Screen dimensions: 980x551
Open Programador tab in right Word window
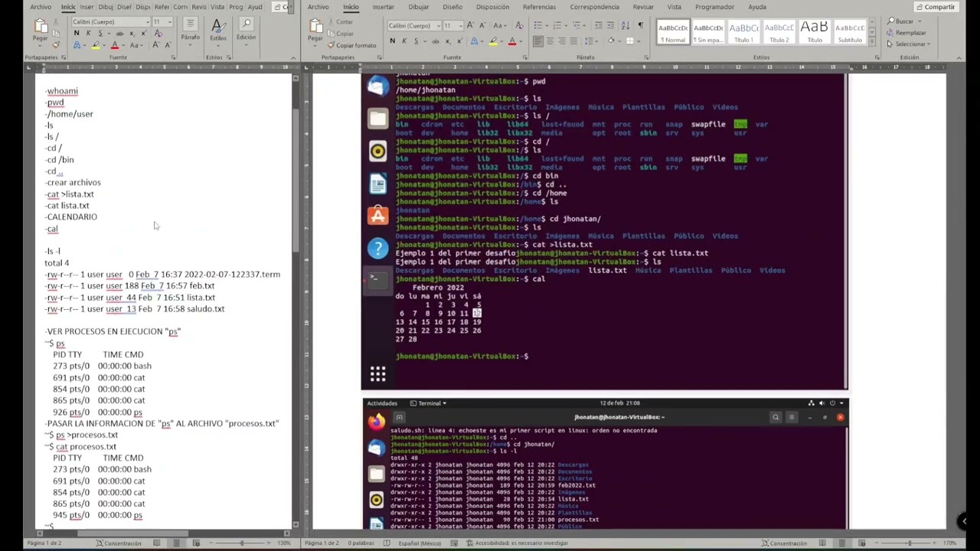(x=714, y=7)
